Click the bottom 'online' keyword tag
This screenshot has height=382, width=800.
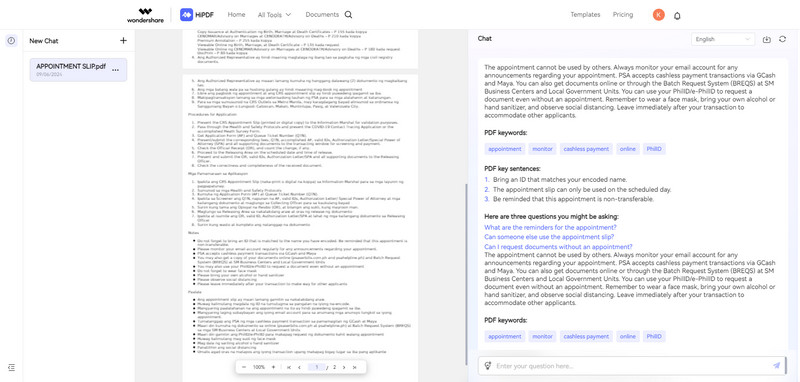click(x=628, y=337)
